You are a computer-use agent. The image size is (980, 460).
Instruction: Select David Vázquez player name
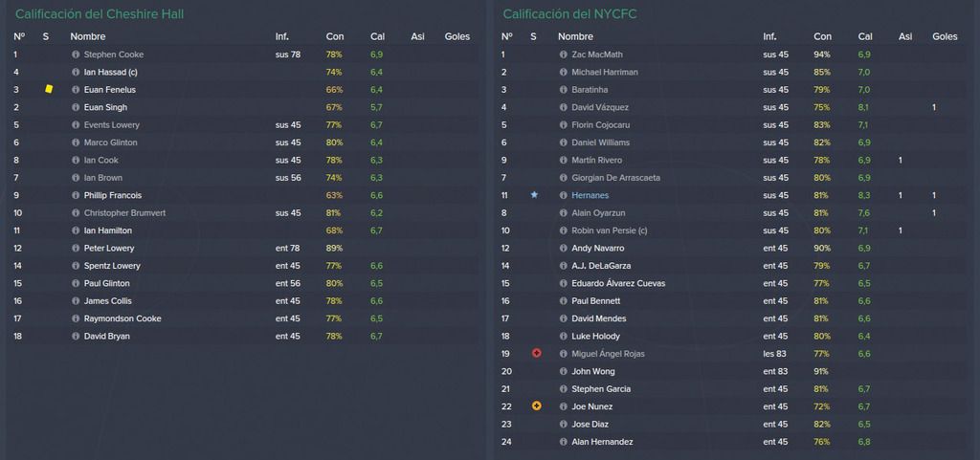[x=600, y=107]
